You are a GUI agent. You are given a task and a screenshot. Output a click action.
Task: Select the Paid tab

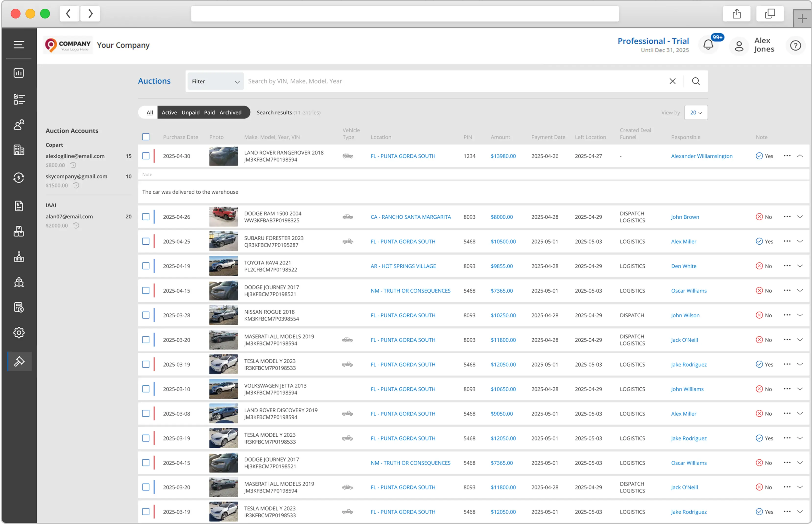pos(209,113)
